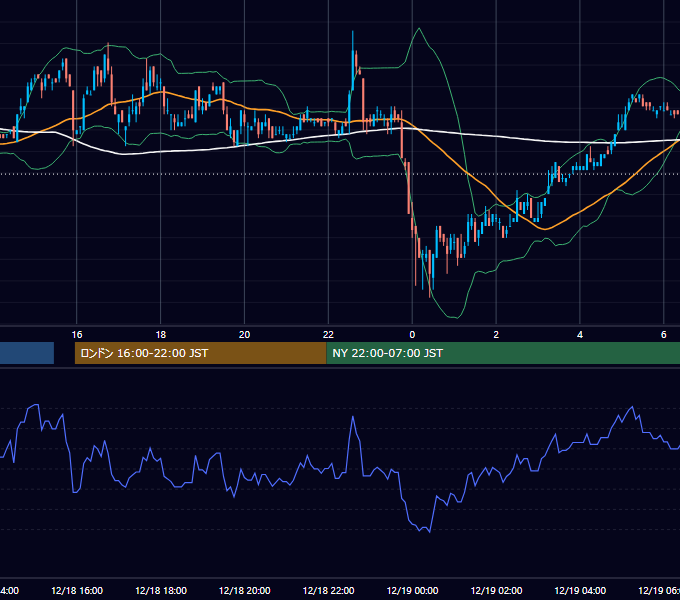The height and width of the screenshot is (600, 680).
Task: Click the NY 22:00-07:00 JST session band
Action: pyautogui.click(x=503, y=353)
